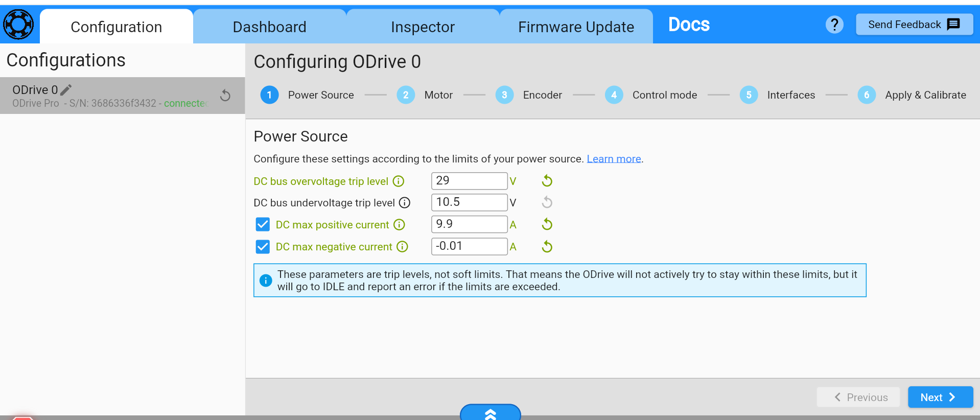Screen dimensions: 980x420
Task: Click step 4 Control mode circle
Action: pyautogui.click(x=614, y=95)
